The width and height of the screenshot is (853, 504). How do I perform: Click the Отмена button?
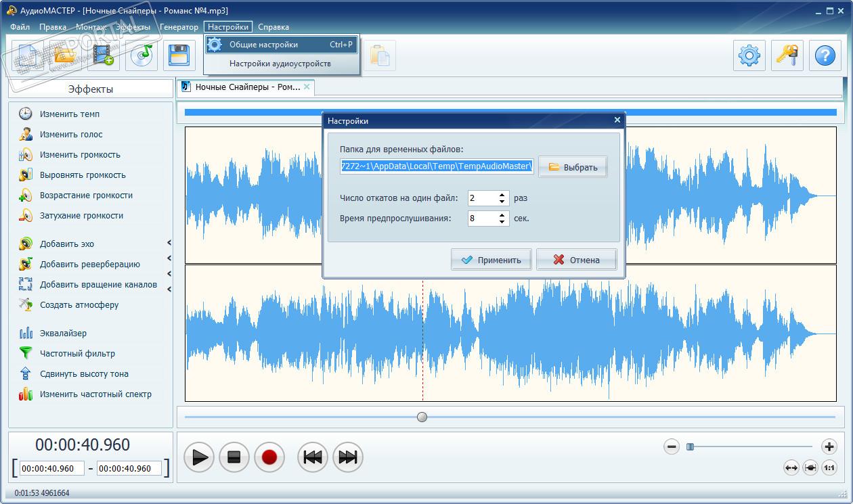pos(576,260)
